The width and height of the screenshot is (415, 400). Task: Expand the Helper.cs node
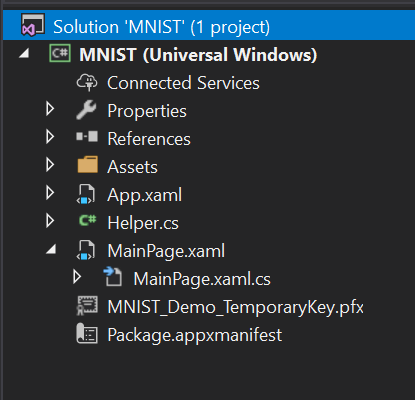[50, 221]
